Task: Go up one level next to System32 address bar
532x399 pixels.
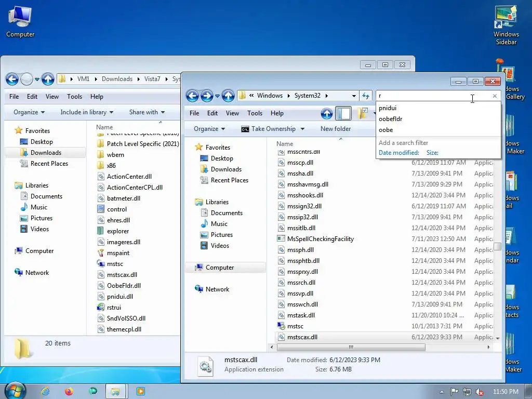Action: (228, 96)
